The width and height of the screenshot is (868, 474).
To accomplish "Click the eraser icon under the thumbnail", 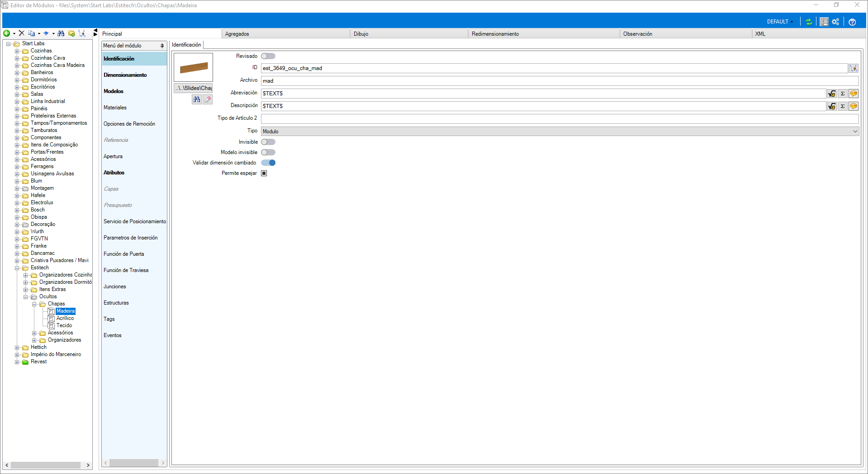I will 208,99.
